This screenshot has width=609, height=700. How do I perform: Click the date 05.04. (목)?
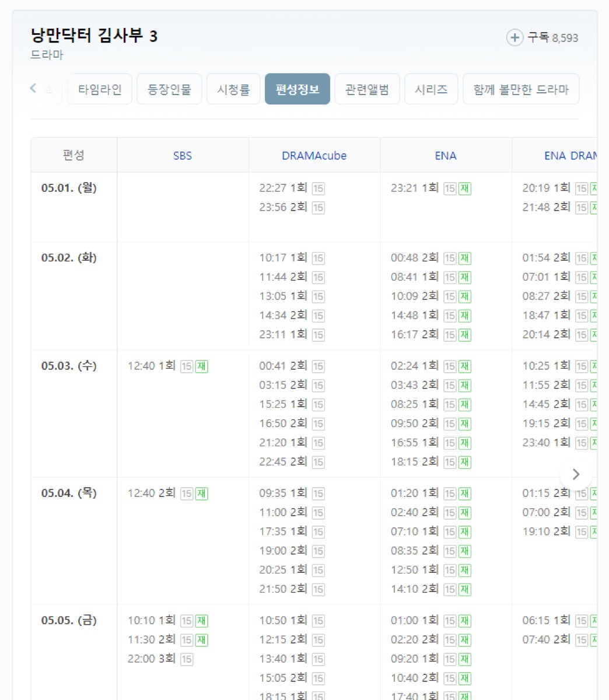(69, 493)
